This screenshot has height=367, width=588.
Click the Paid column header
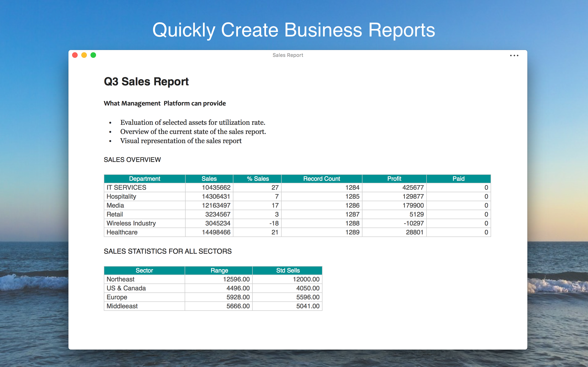click(x=458, y=179)
